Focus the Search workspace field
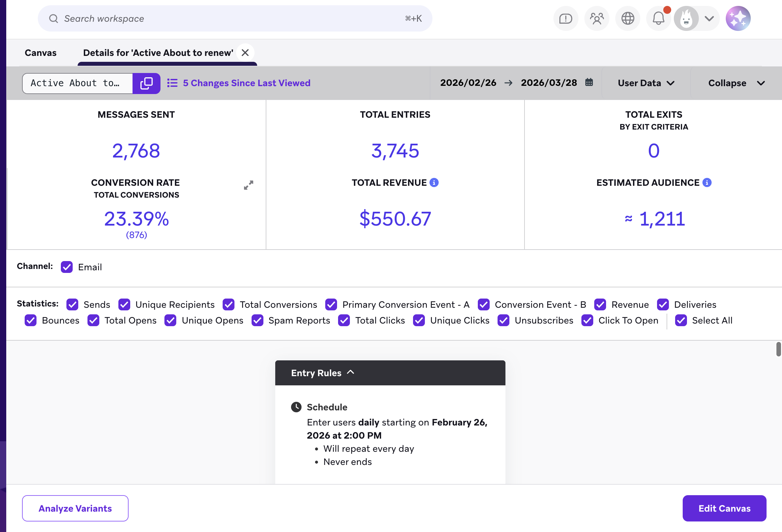The width and height of the screenshot is (782, 532). point(235,18)
